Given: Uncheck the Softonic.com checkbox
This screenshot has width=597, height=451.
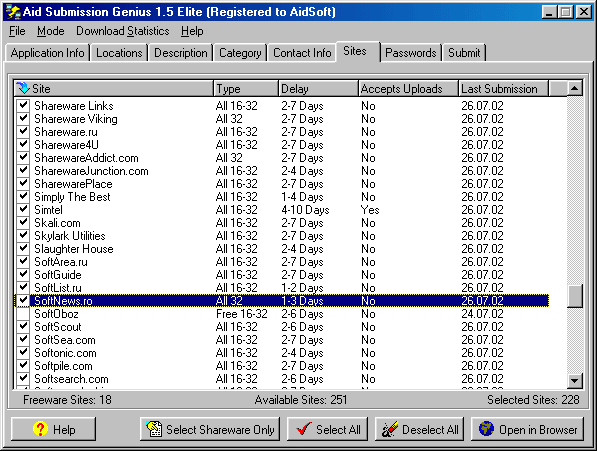Looking at the screenshot, I should tap(24, 352).
